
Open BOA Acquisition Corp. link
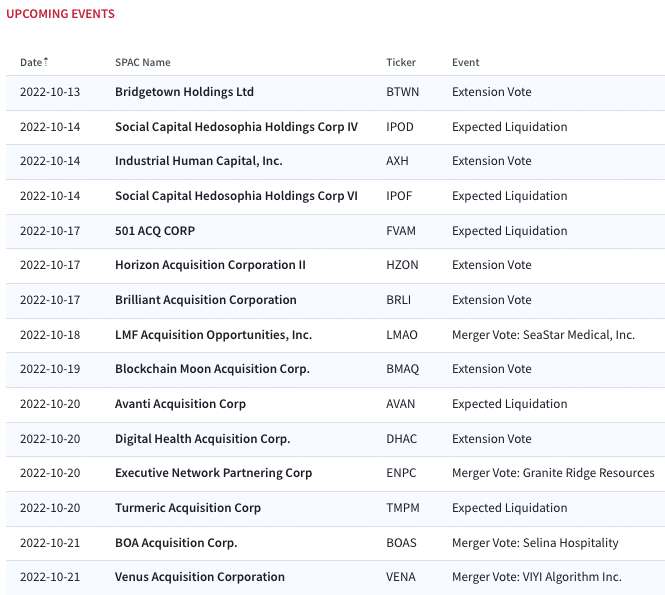tap(176, 543)
